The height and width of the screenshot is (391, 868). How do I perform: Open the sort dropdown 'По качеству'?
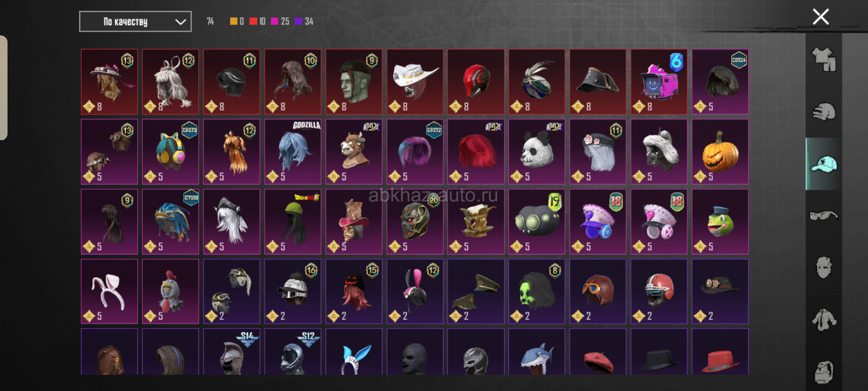(135, 22)
